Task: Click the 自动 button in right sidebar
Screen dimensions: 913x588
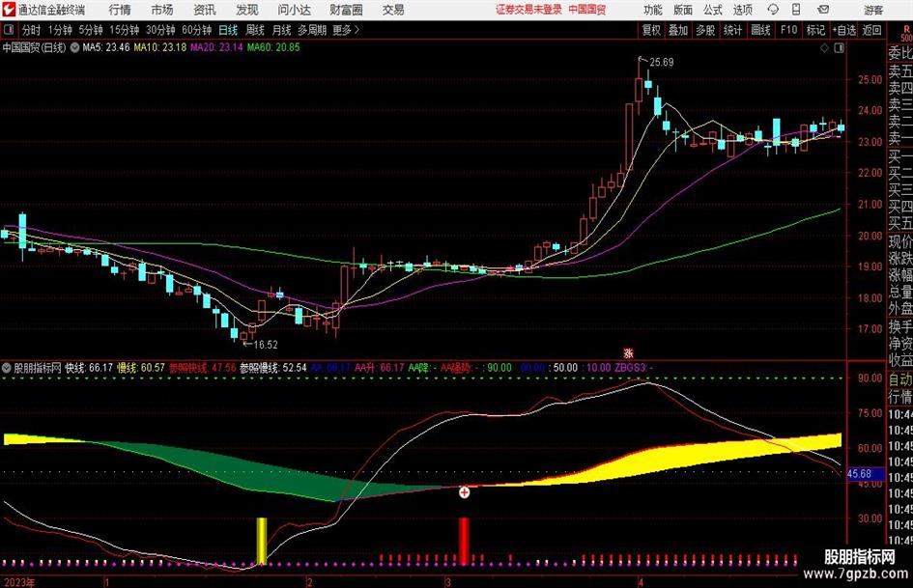Action: coord(900,379)
